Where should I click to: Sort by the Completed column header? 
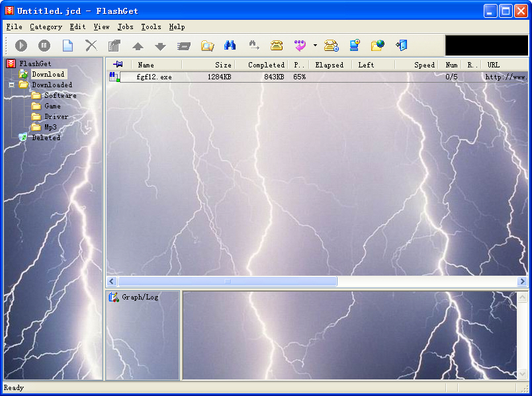(261, 65)
